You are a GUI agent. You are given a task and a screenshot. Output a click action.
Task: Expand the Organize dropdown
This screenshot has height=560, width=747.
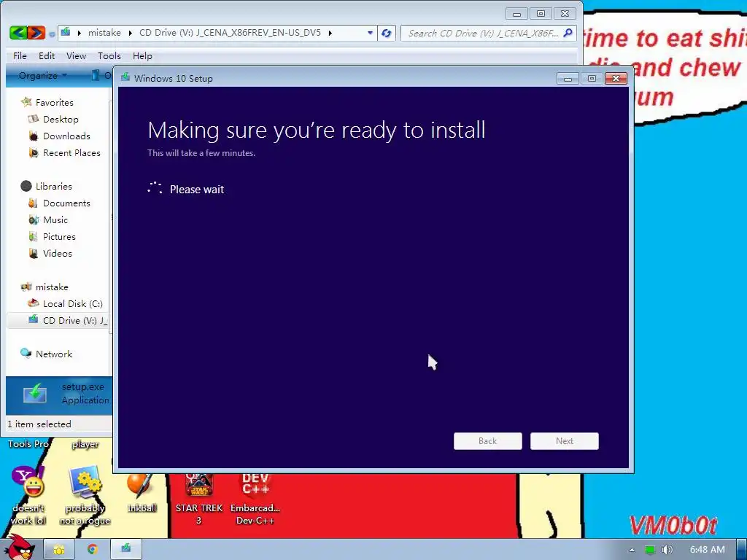[42, 75]
